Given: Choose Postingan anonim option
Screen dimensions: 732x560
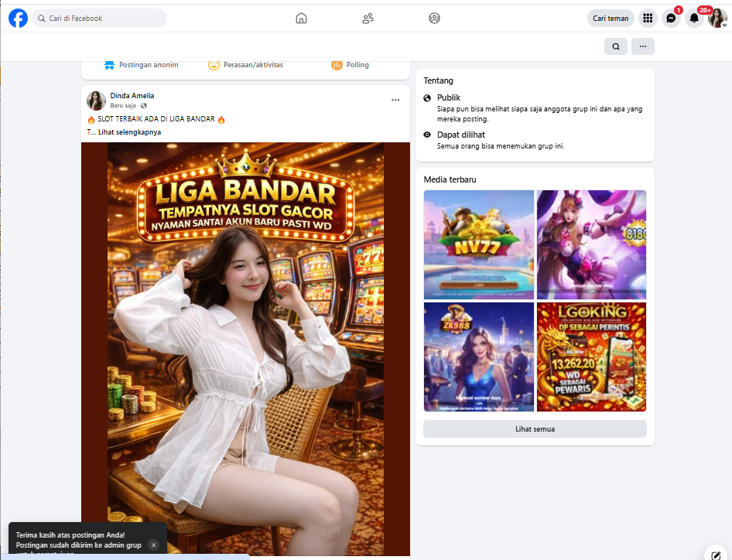Looking at the screenshot, I should [x=142, y=65].
